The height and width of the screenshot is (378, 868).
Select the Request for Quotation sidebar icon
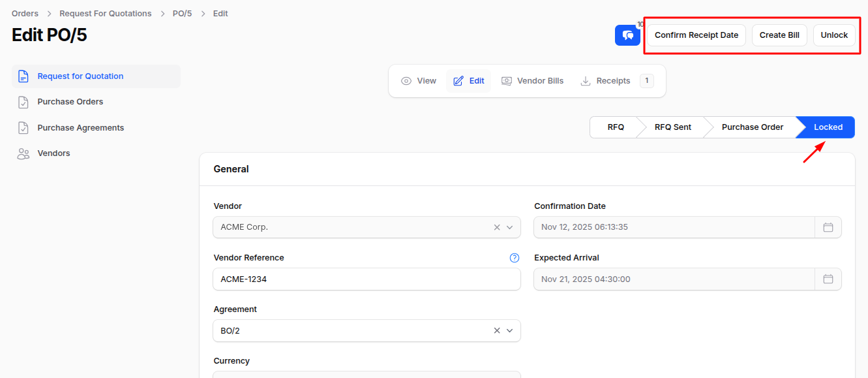pyautogui.click(x=23, y=76)
